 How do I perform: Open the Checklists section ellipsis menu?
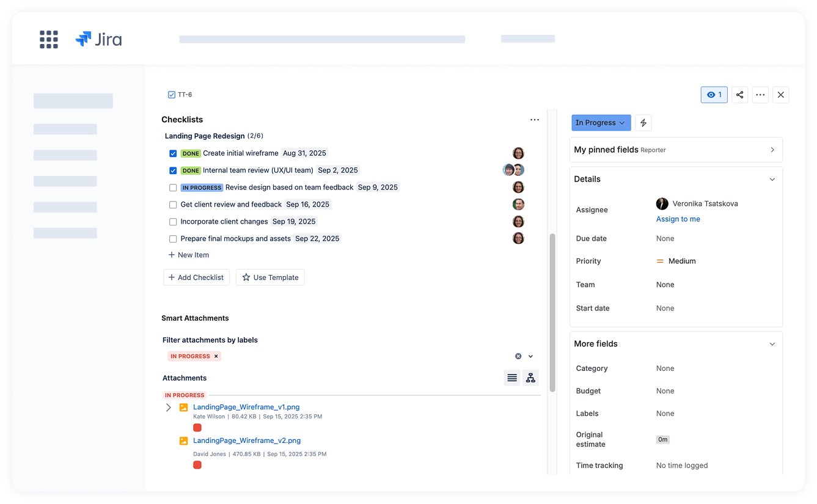535,120
